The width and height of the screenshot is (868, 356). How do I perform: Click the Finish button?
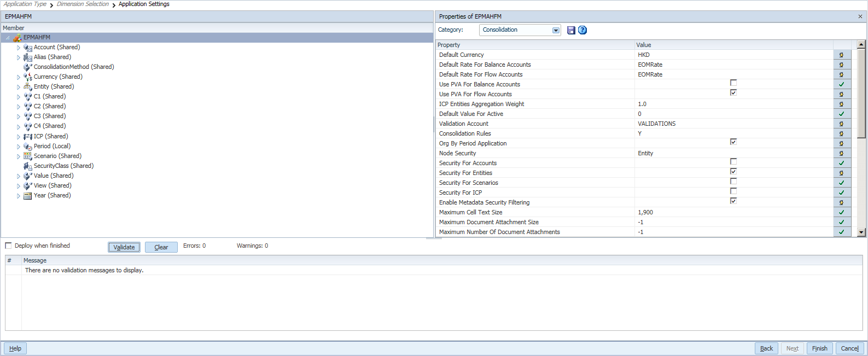(x=820, y=348)
